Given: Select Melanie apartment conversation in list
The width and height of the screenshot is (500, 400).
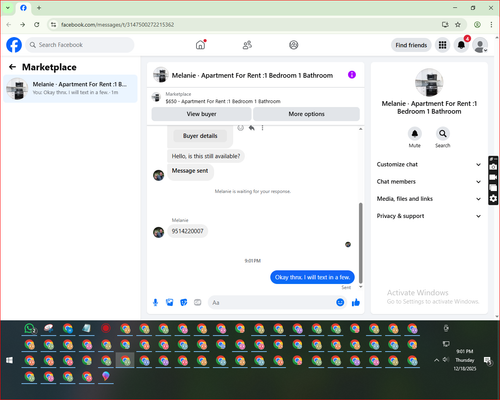Looking at the screenshot, I should point(70,89).
